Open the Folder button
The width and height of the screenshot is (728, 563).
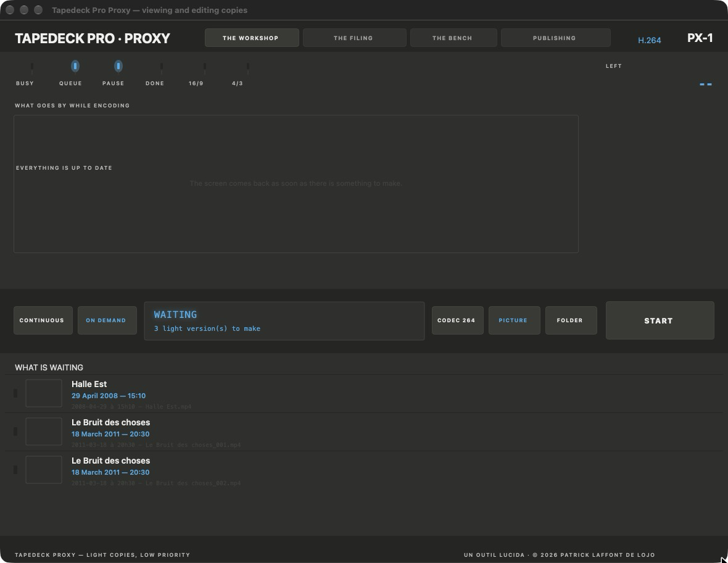(571, 320)
